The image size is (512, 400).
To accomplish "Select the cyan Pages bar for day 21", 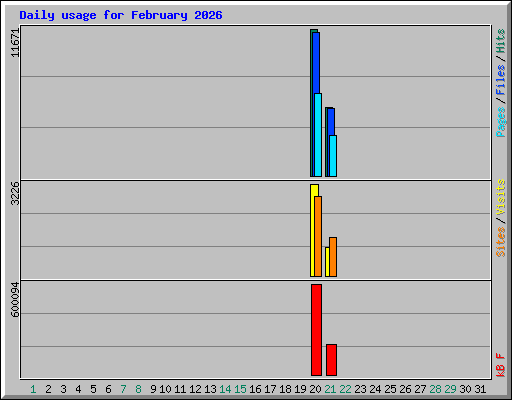I will click(x=333, y=156).
